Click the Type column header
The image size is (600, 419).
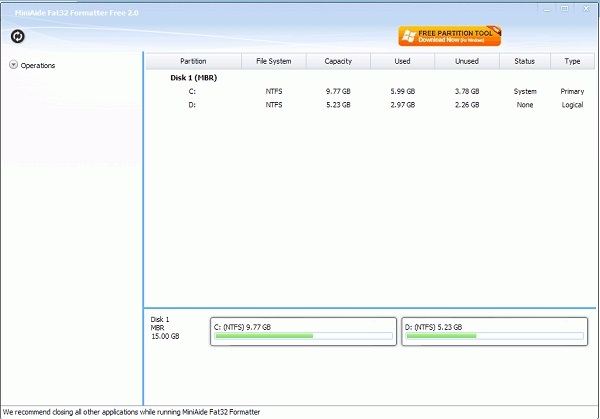pyautogui.click(x=572, y=61)
